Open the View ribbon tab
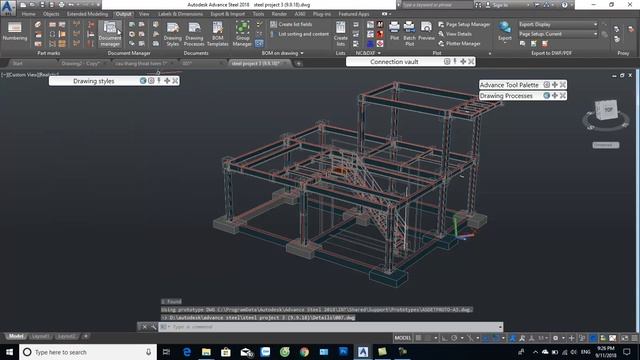The width and height of the screenshot is (640, 360). (x=144, y=14)
